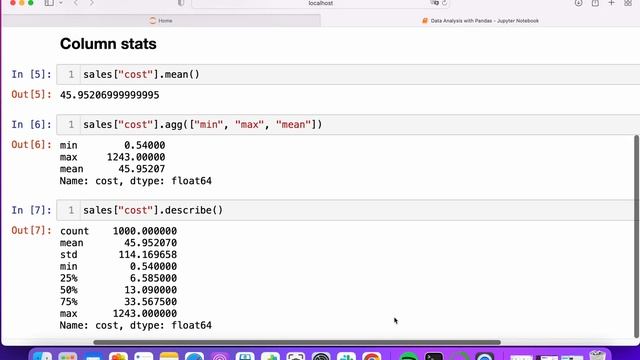
Task: Open Podcasts app in the dock
Action: (x=220, y=356)
